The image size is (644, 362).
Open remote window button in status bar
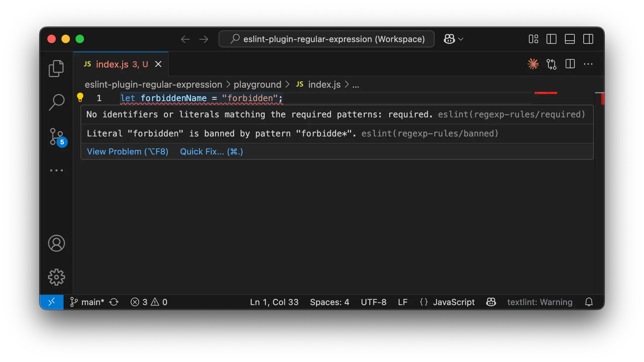coord(52,302)
